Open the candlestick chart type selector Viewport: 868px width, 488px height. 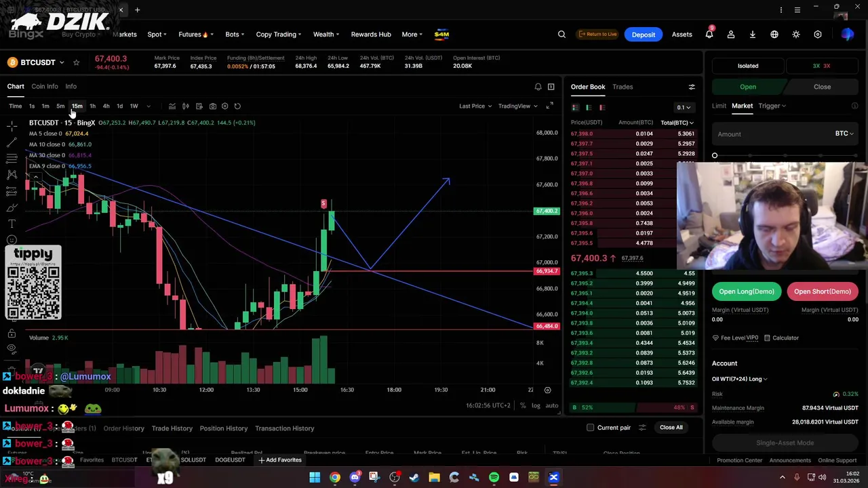[x=186, y=106]
